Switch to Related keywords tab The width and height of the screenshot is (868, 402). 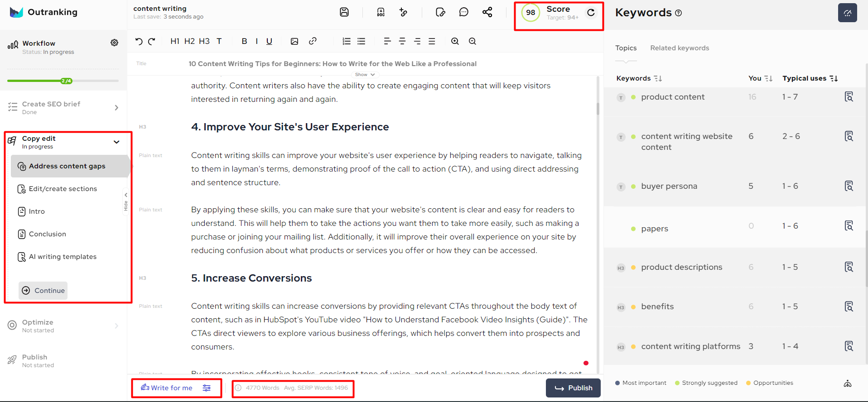pyautogui.click(x=680, y=48)
